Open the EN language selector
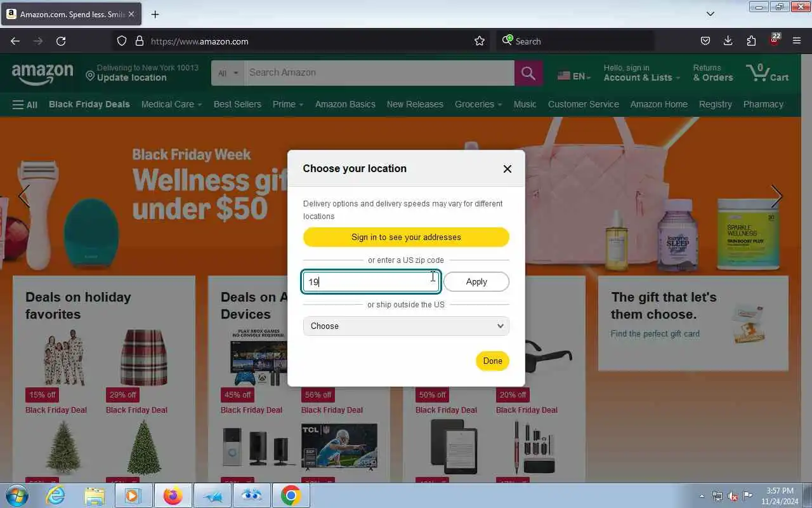This screenshot has width=812, height=508. click(x=574, y=76)
